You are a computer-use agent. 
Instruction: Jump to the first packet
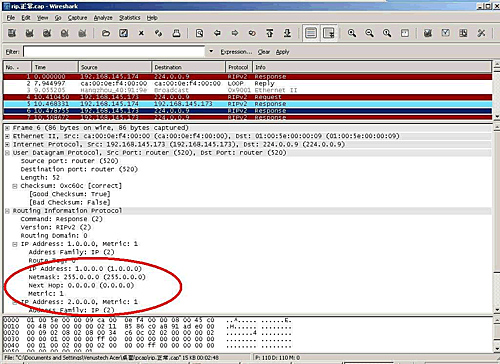270,33
